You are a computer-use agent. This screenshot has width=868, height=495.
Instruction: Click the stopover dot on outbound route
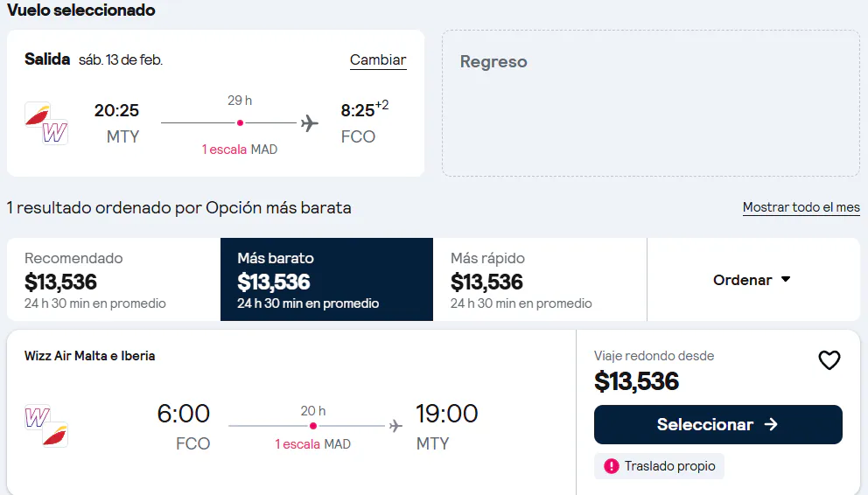tap(240, 122)
